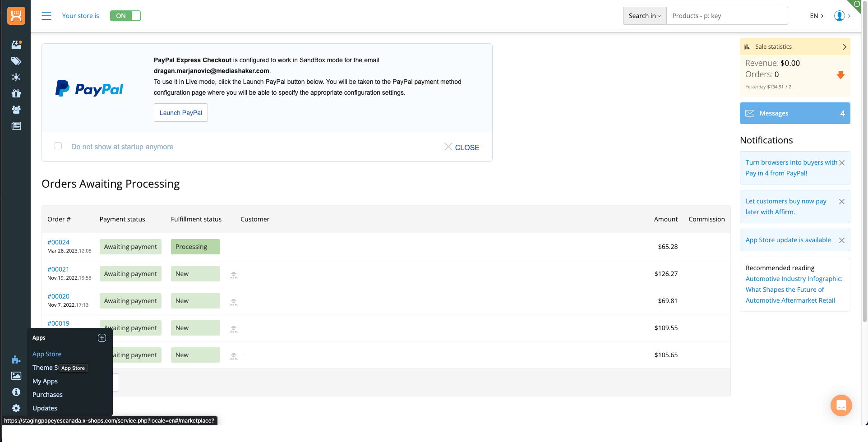Click the $65.28 amount cell
The image size is (868, 442).
tap(668, 247)
